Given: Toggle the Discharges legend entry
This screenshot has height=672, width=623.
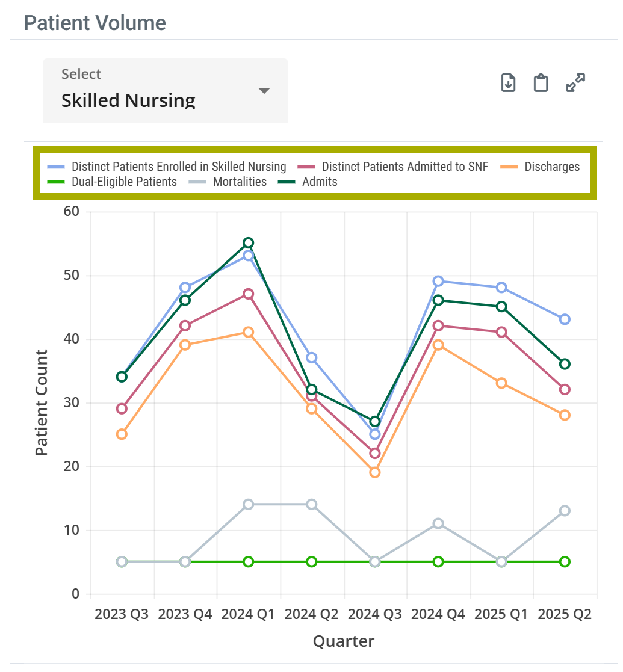Looking at the screenshot, I should 552,167.
